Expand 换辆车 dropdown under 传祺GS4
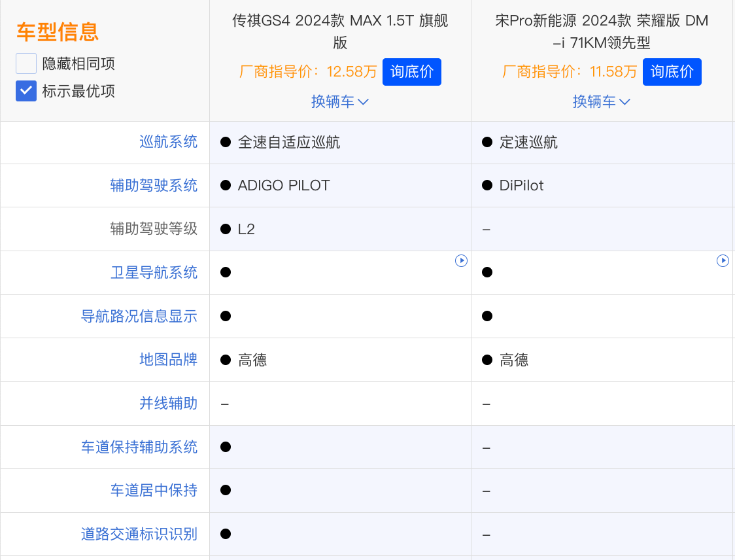 (340, 101)
